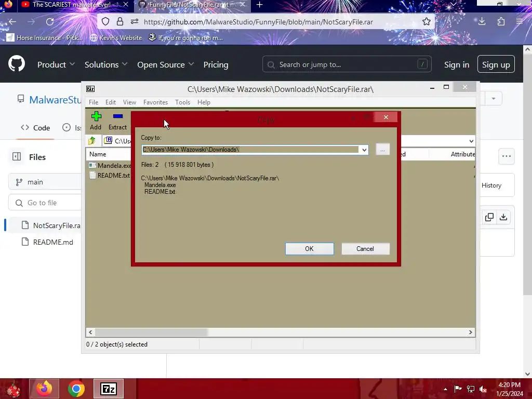Open the Start menu ornament button
Image resolution: width=532 pixels, height=399 pixels.
14,389
